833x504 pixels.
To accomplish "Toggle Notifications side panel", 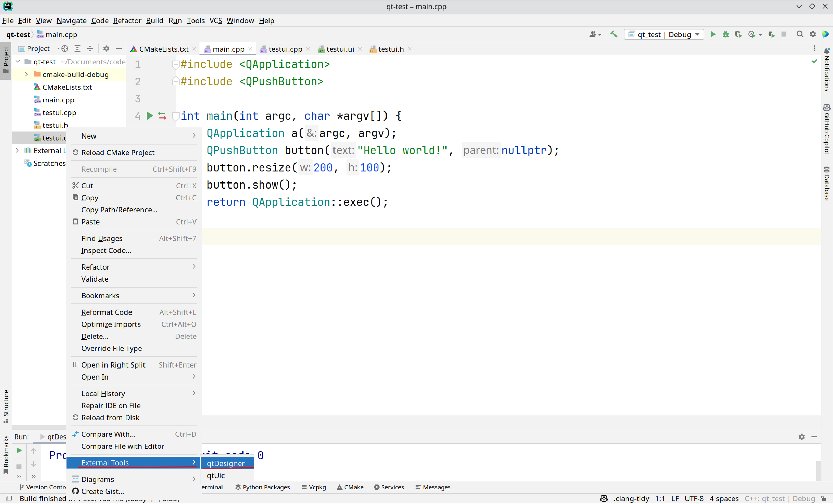I will [x=827, y=70].
